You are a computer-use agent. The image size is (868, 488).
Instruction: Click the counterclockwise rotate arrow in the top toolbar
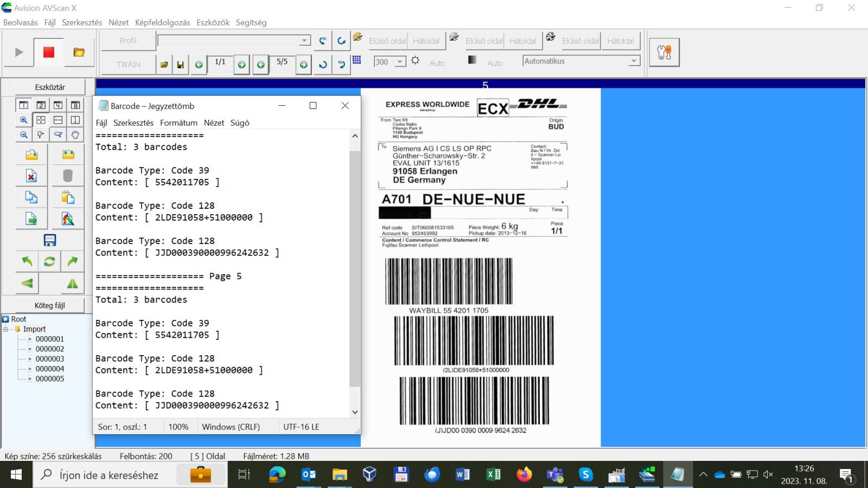323,65
